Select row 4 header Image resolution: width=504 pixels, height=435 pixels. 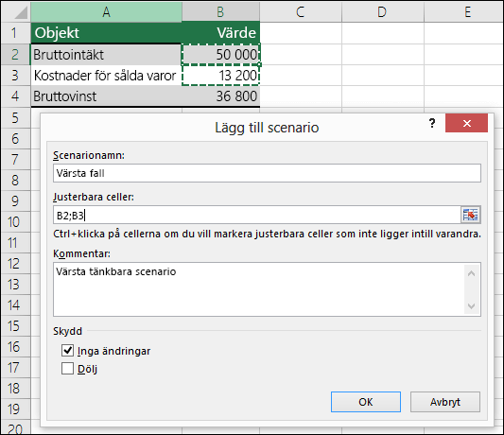[16, 96]
